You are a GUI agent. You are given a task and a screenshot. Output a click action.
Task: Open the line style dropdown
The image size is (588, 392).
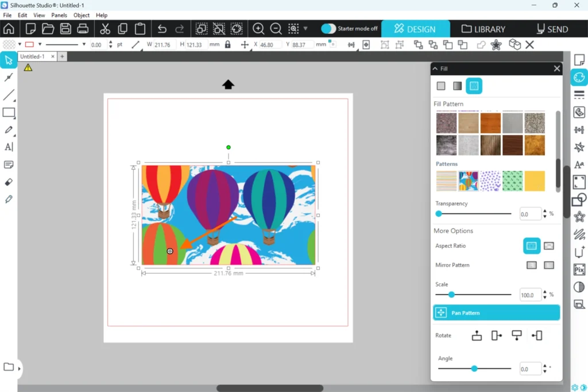(84, 44)
